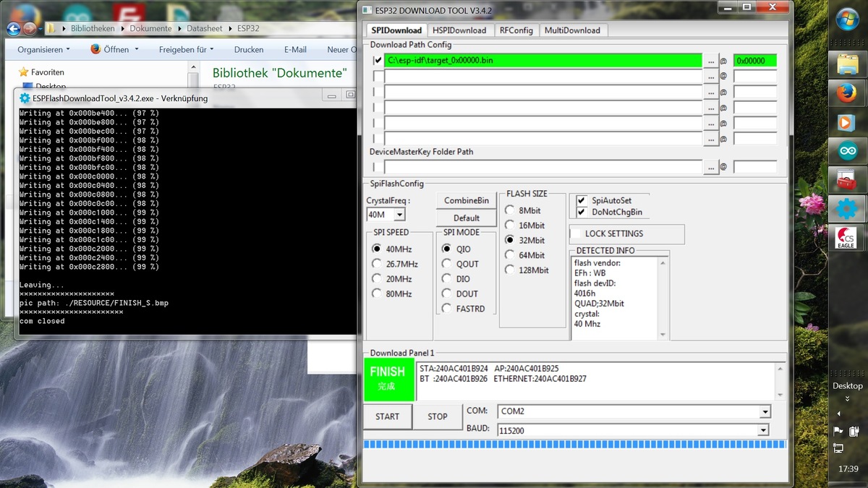The height and width of the screenshot is (488, 868).
Task: Select the blue gear ESP tool taskbar icon
Action: pyautogui.click(x=847, y=209)
